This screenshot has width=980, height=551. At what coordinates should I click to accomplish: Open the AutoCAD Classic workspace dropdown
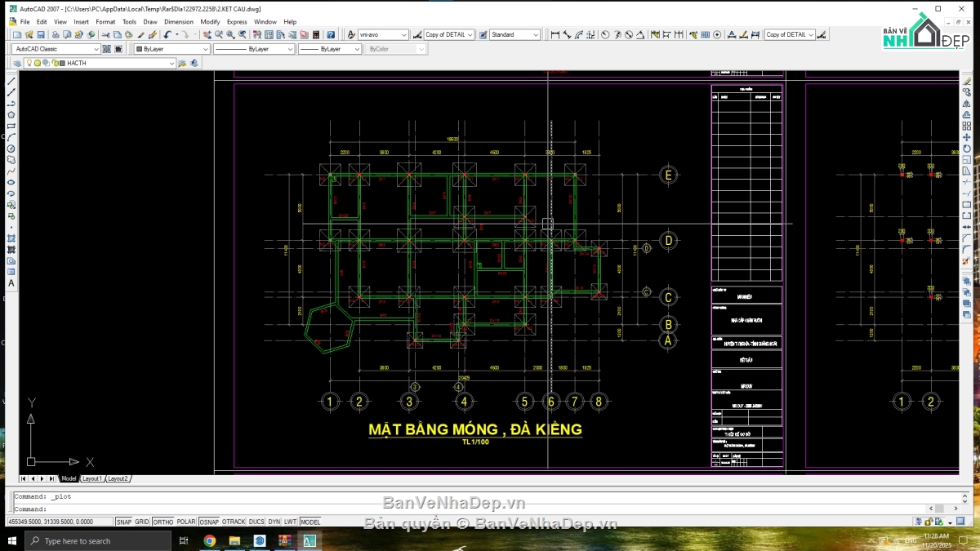point(57,49)
